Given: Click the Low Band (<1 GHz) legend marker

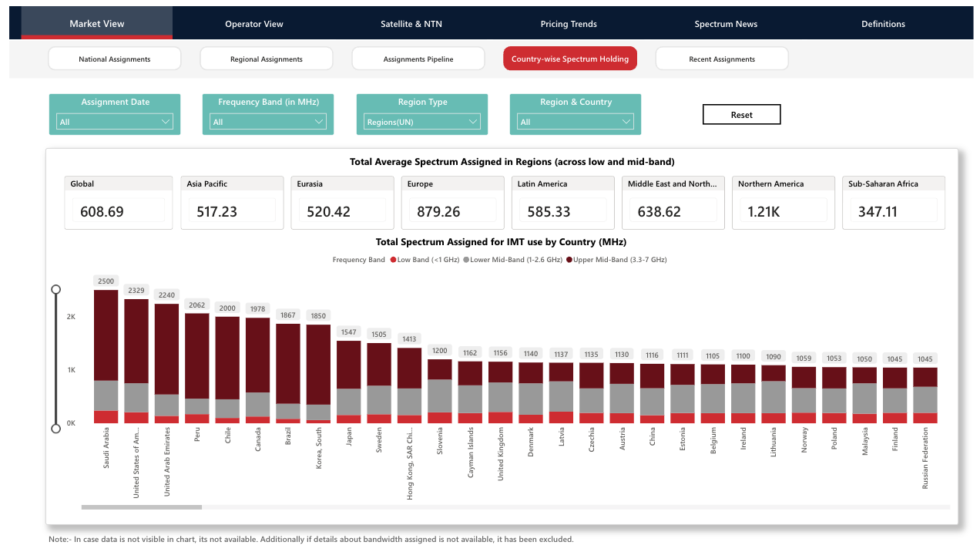Looking at the screenshot, I should click(x=393, y=260).
